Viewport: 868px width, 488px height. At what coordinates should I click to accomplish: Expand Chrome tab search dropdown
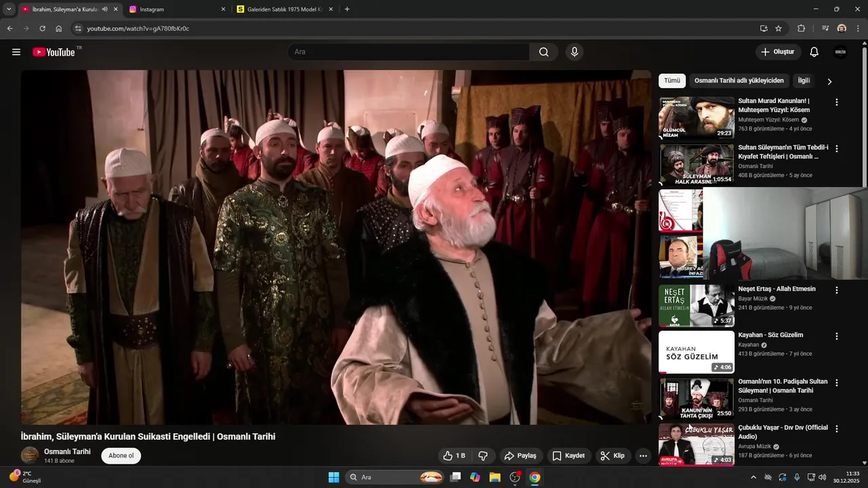pyautogui.click(x=9, y=9)
